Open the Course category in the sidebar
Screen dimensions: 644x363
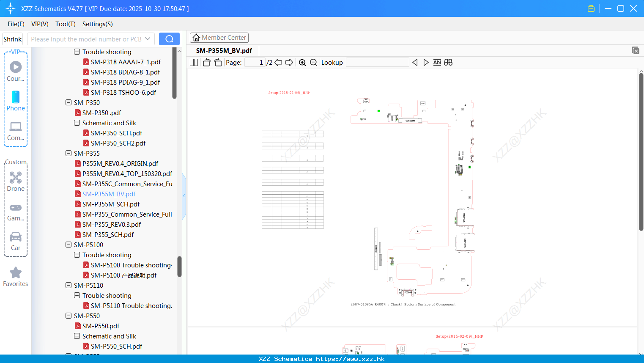(16, 71)
